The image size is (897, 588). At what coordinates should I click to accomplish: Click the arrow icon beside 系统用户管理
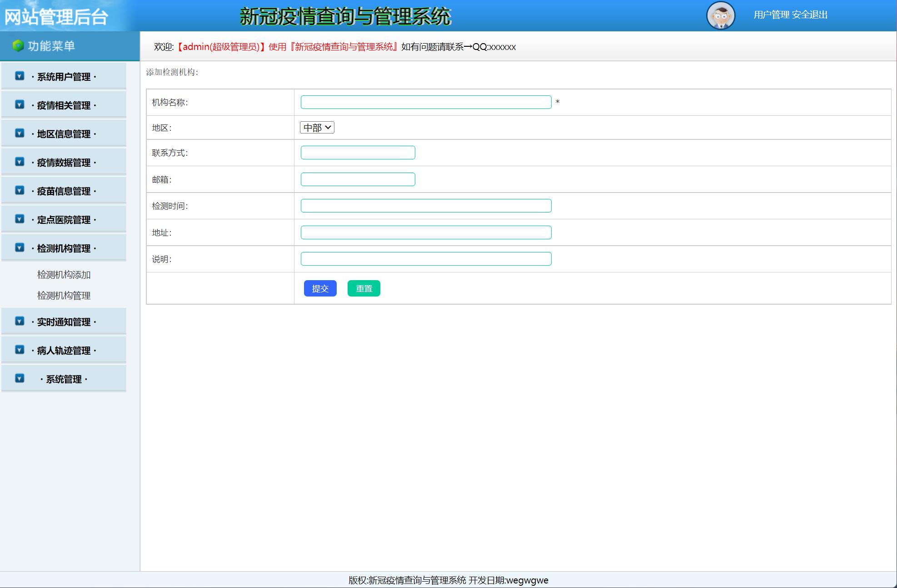point(20,76)
